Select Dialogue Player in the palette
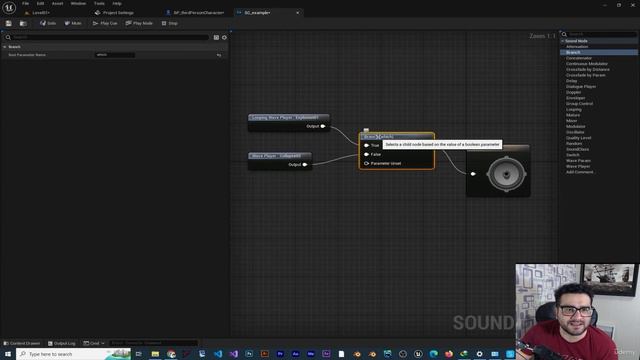Viewport: 640px width, 360px height. click(x=581, y=87)
